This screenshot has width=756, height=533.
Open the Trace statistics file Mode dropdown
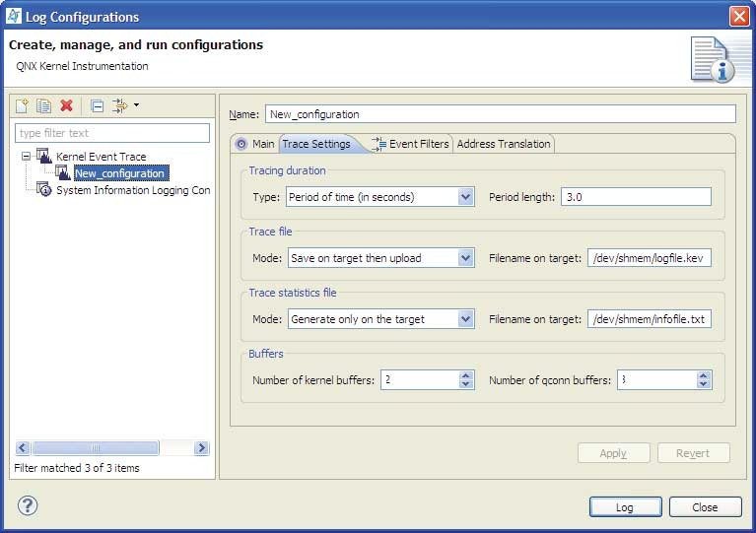pyautogui.click(x=466, y=319)
